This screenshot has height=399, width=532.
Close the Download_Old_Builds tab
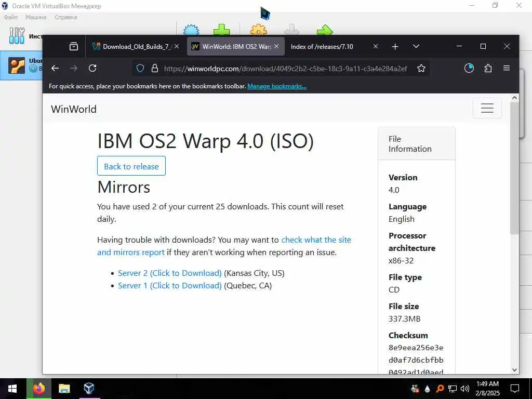[x=177, y=46]
